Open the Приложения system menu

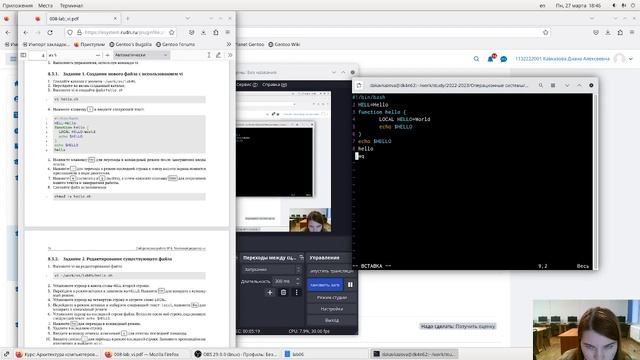click(x=17, y=5)
